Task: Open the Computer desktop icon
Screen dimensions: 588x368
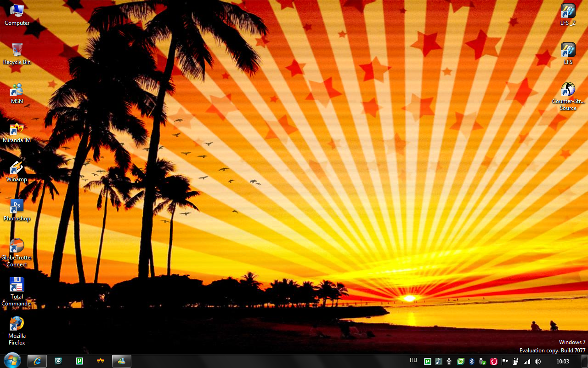Action: point(17,15)
